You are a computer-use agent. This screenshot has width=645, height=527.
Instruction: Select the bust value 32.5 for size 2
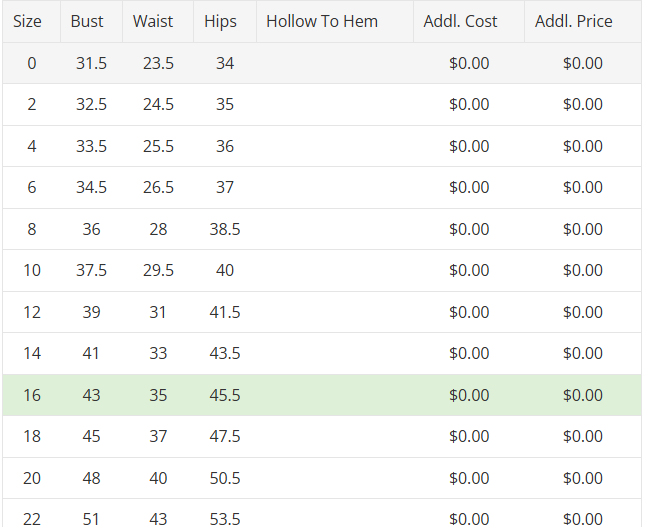[x=91, y=104]
